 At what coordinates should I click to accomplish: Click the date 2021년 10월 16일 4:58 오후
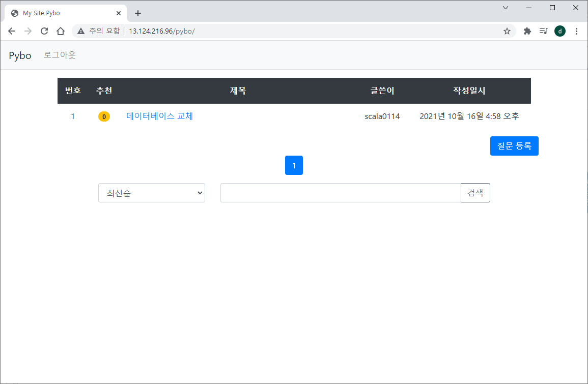(x=469, y=116)
